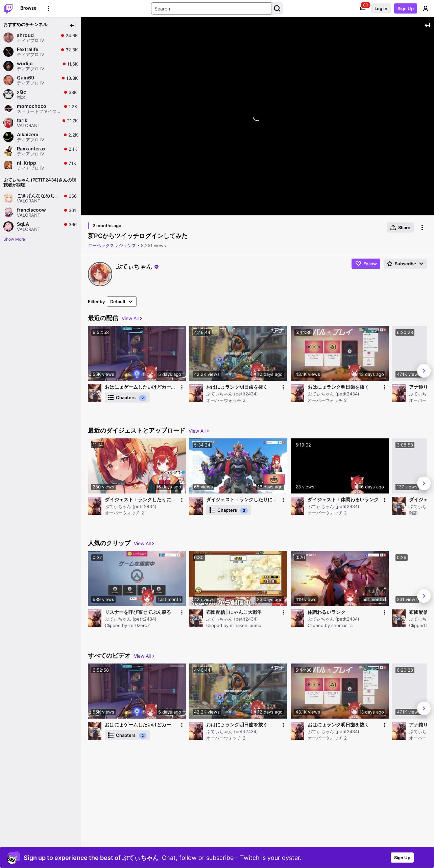
Task: Open options for リスナーを呼び寄せてぶん殴る clip
Action: (x=182, y=612)
